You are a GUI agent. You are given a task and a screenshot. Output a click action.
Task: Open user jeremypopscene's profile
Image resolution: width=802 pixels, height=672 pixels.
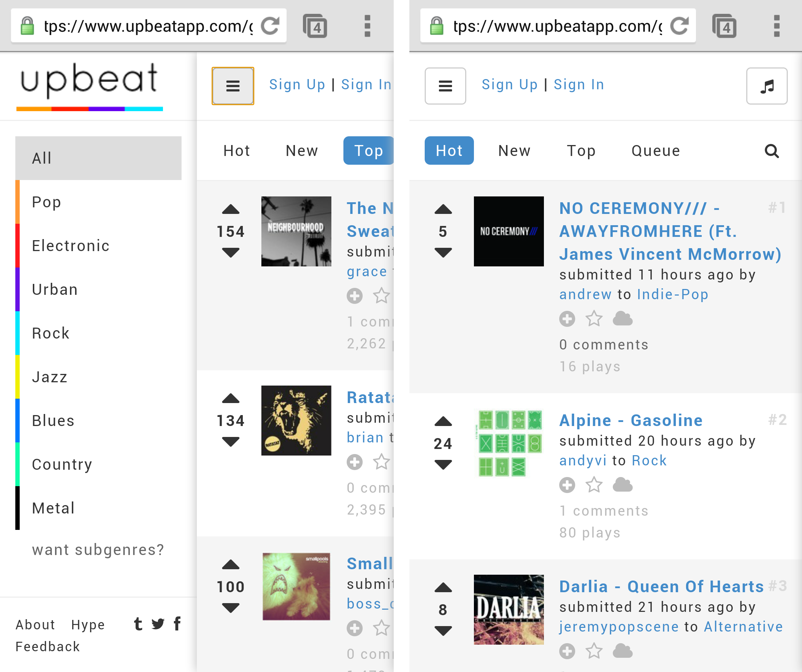[x=619, y=626]
